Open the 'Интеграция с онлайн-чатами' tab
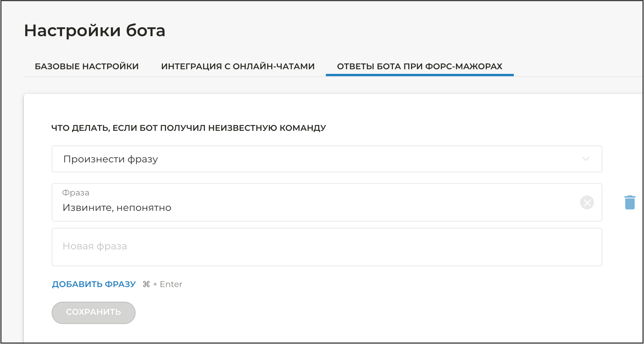 pos(238,66)
